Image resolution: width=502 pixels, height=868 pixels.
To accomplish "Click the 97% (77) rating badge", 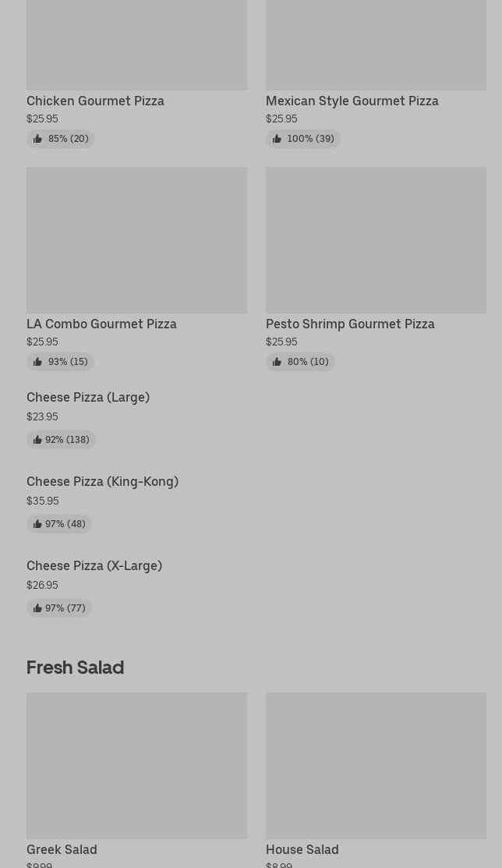I will pos(59,608).
